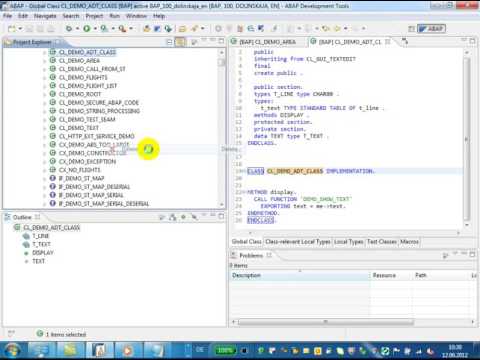Open the New wizard dropdown arrow
Image resolution: width=480 pixels, height=360 pixels.
(20, 29)
